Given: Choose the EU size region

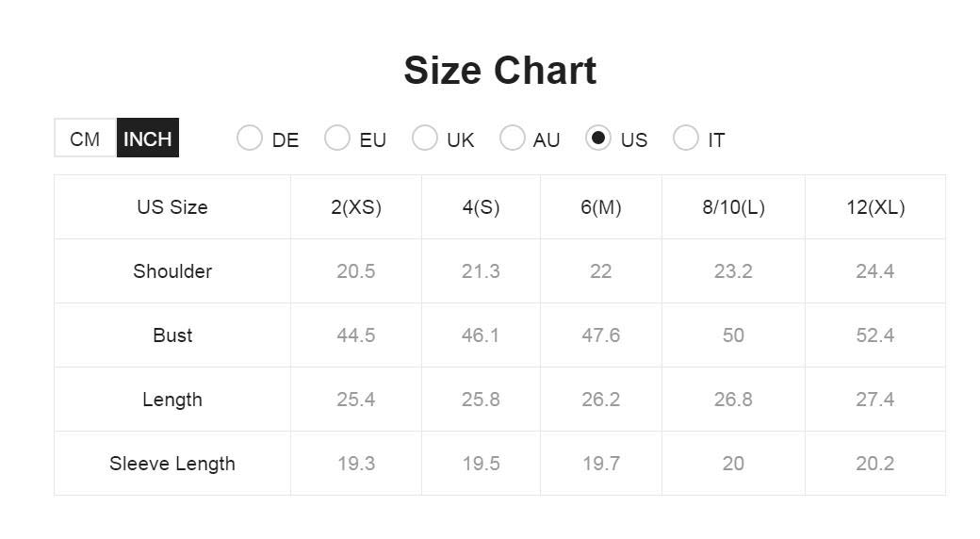Looking at the screenshot, I should [x=337, y=139].
